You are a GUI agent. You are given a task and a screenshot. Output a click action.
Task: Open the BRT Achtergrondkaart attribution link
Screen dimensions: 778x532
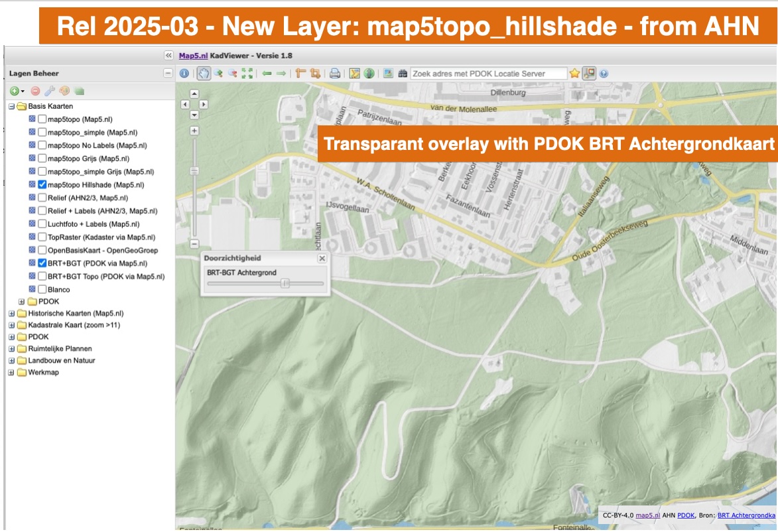click(746, 515)
